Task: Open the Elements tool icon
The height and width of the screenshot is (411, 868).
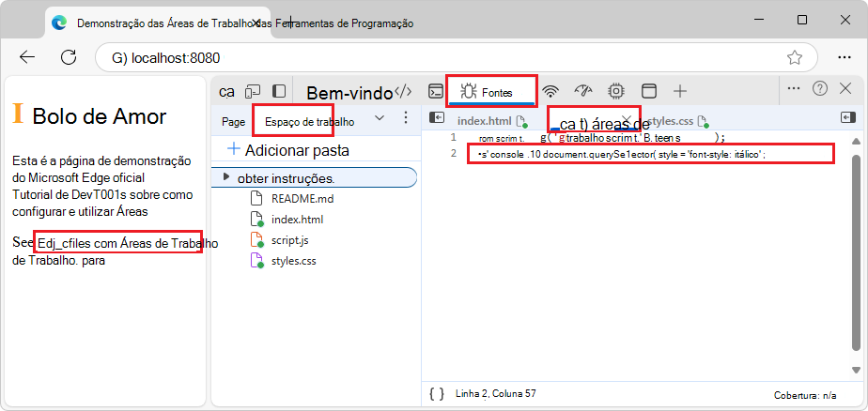Action: tap(404, 91)
